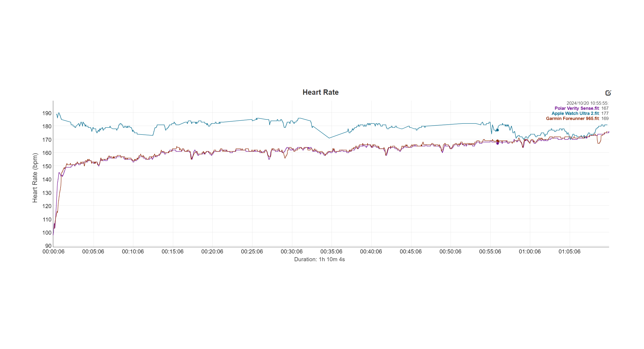Image resolution: width=644 pixels, height=349 pixels.
Task: Click the Apple Watch Ultra 2.fit legend label
Action: (x=575, y=113)
